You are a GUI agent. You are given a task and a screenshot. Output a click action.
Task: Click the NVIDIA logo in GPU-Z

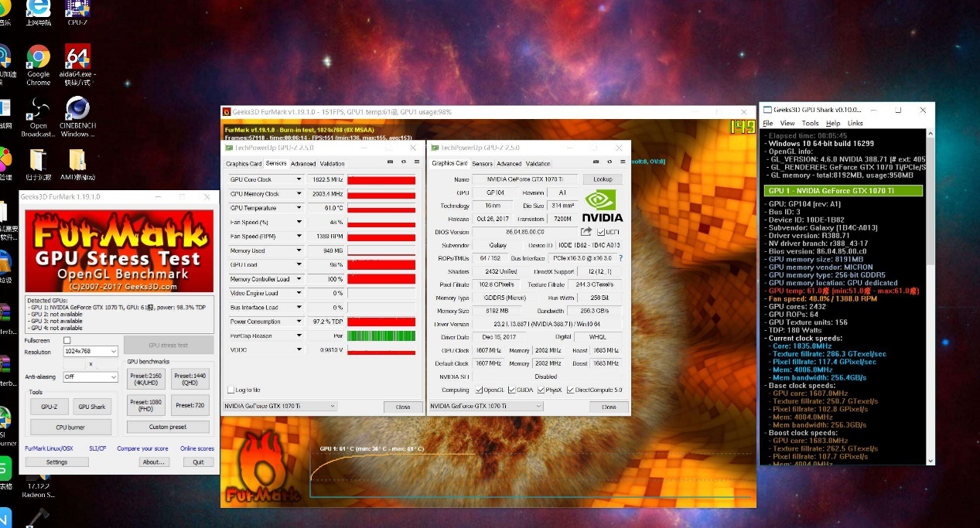(603, 205)
